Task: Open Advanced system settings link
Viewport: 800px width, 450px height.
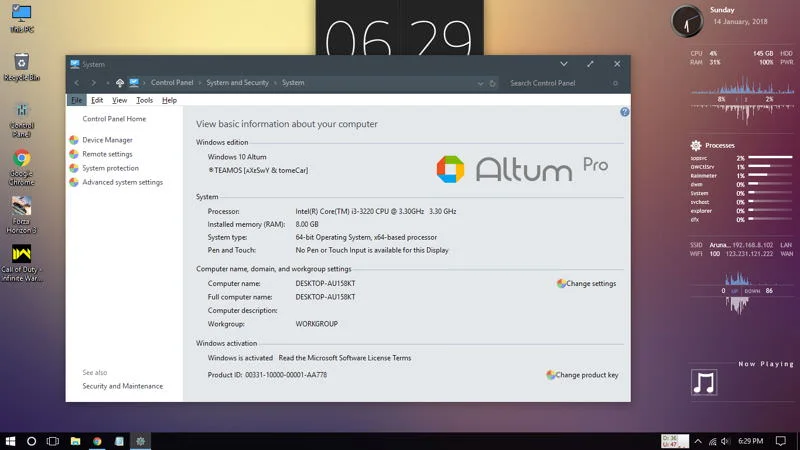Action: click(x=122, y=182)
